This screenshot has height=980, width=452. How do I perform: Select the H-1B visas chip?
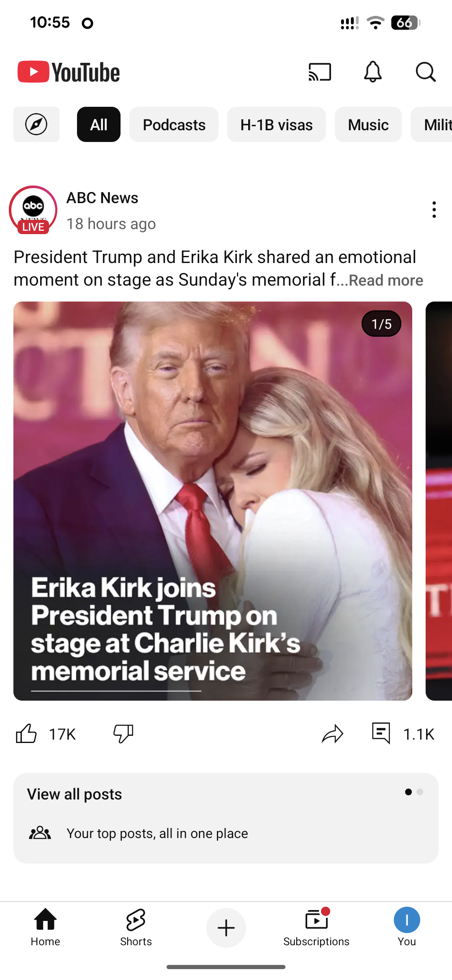coord(277,124)
